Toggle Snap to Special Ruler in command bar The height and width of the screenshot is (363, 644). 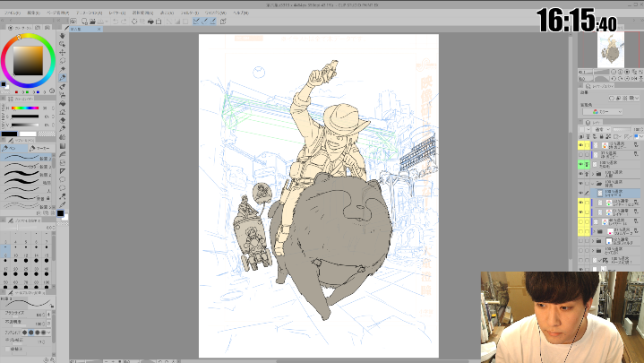tap(204, 21)
